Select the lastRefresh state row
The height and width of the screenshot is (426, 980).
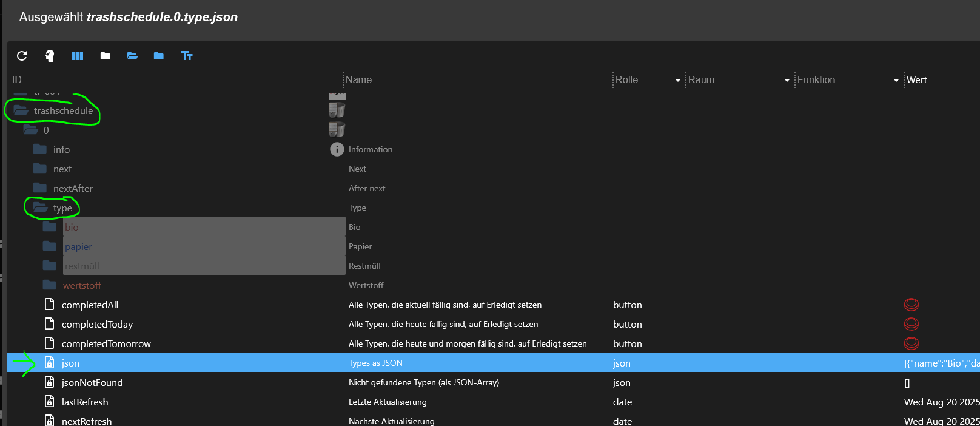pyautogui.click(x=85, y=402)
